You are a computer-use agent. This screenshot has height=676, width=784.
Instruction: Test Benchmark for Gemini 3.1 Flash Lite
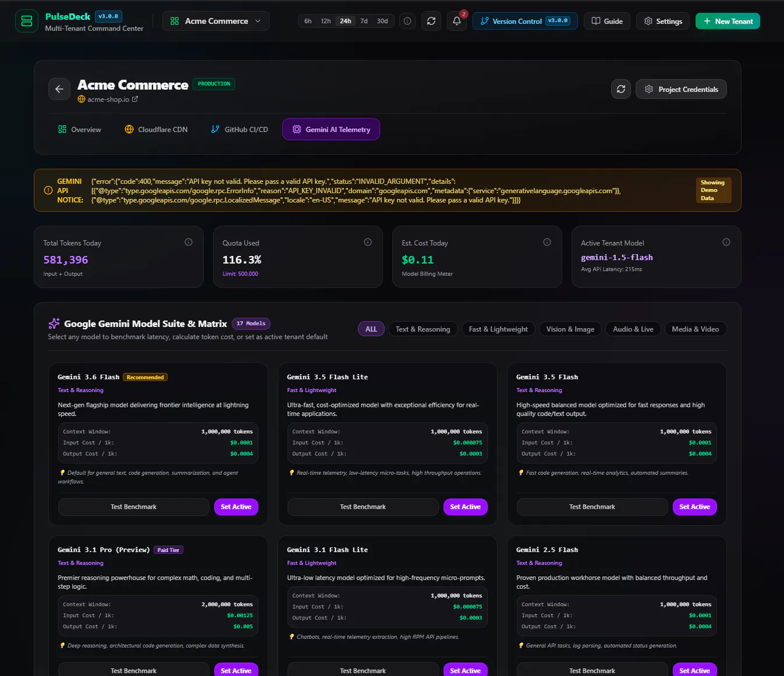click(363, 670)
